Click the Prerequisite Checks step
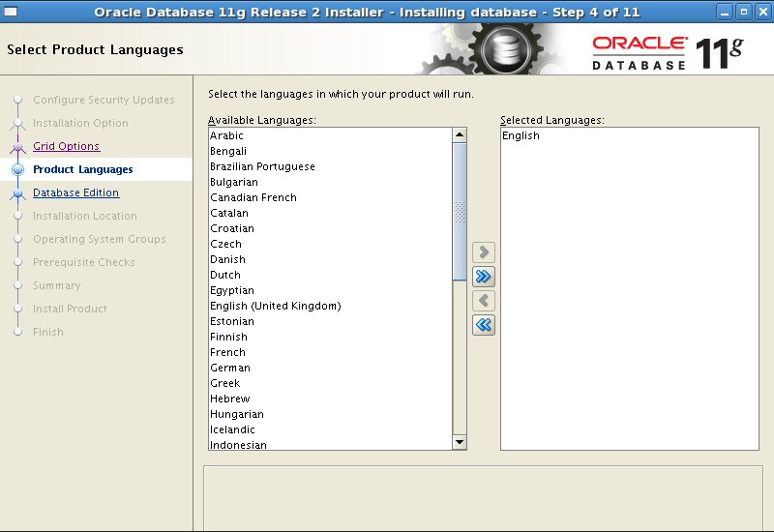Image resolution: width=774 pixels, height=532 pixels. [84, 262]
